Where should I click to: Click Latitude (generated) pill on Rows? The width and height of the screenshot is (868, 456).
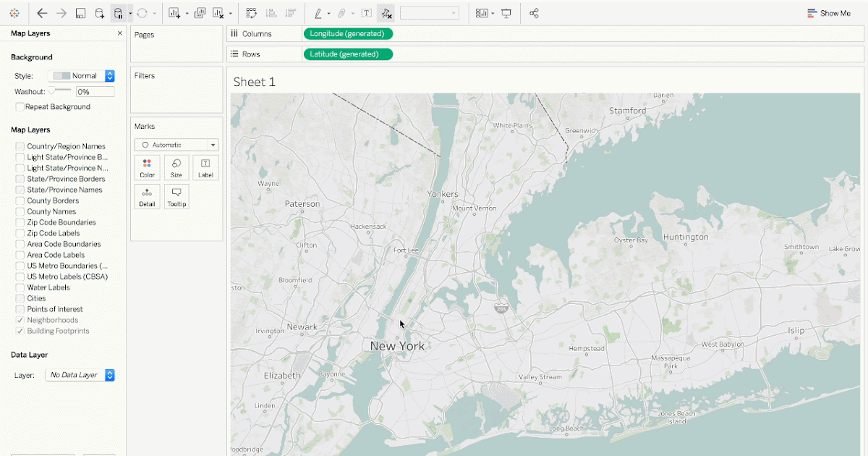(x=348, y=54)
